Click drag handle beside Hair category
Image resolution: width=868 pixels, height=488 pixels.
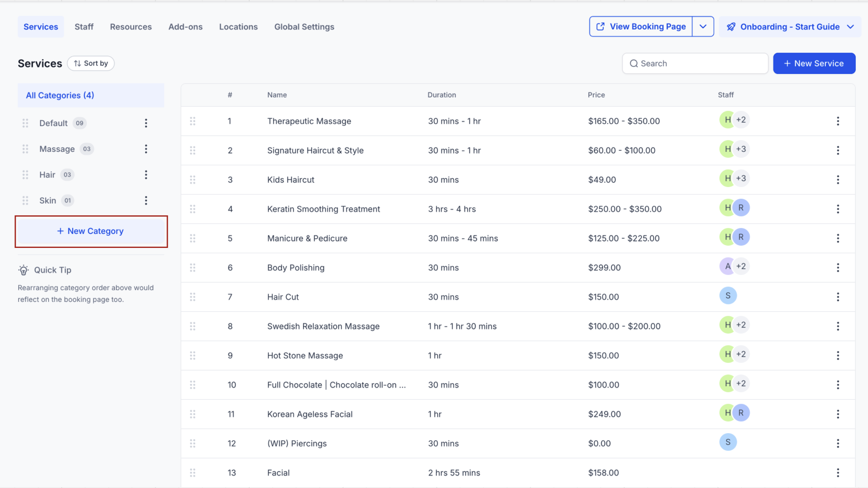[25, 175]
